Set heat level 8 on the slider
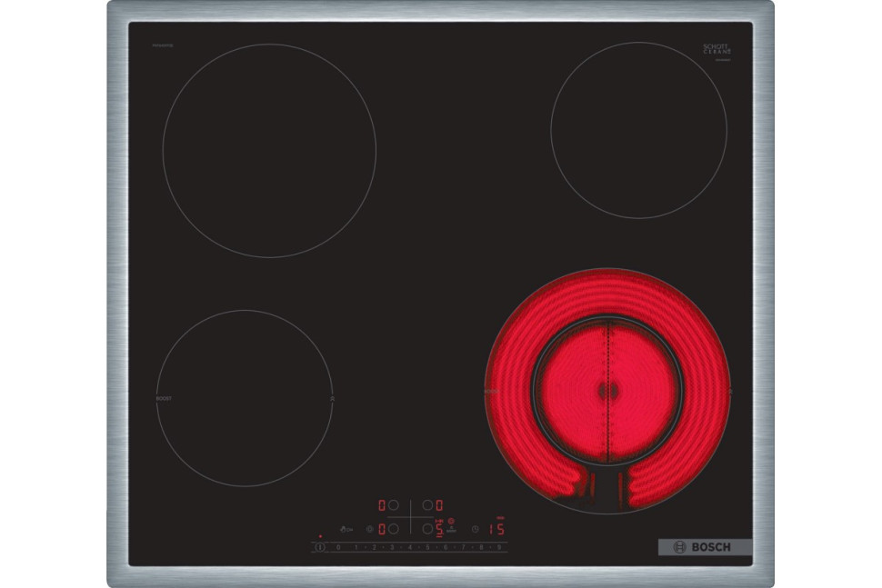This screenshot has height=588, width=882. click(x=481, y=547)
